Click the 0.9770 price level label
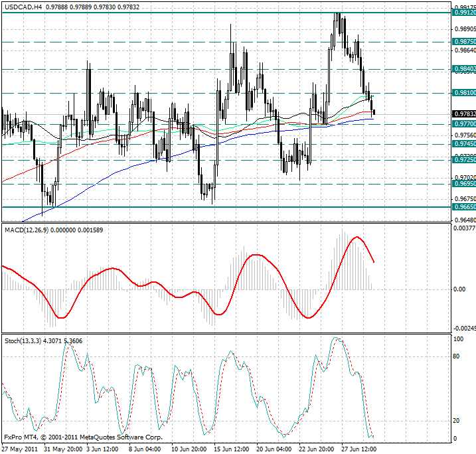476x454 pixels. pos(464,124)
